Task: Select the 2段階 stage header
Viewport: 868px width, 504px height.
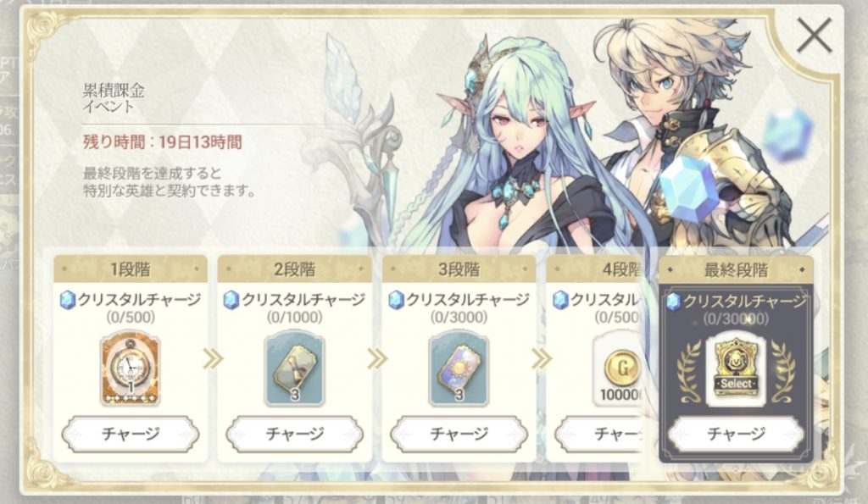Action: pyautogui.click(x=294, y=269)
